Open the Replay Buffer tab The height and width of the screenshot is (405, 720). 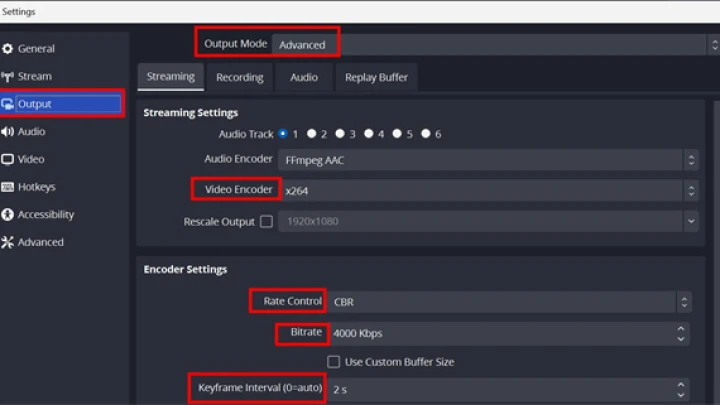point(377,77)
